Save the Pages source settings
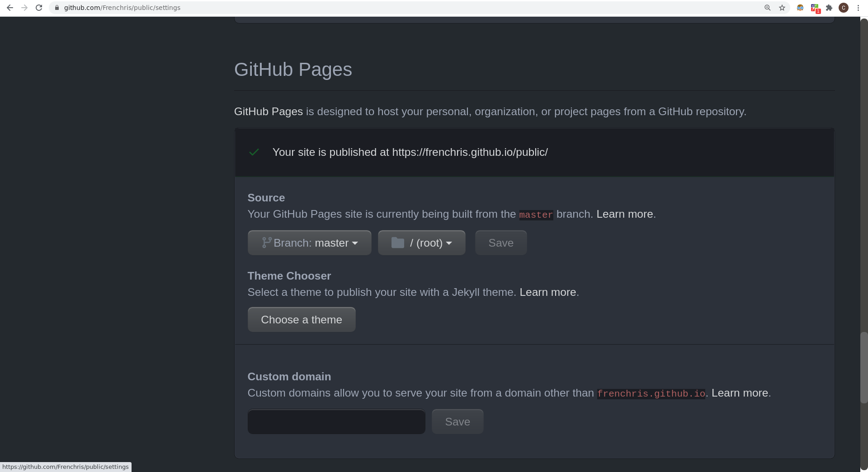 pyautogui.click(x=501, y=243)
